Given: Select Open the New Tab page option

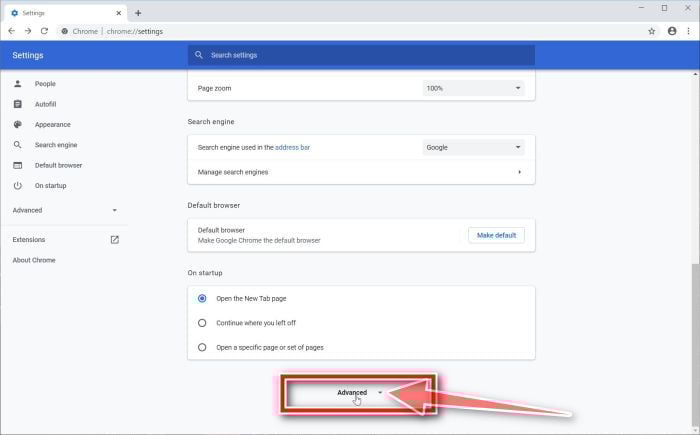Looking at the screenshot, I should coord(202,298).
